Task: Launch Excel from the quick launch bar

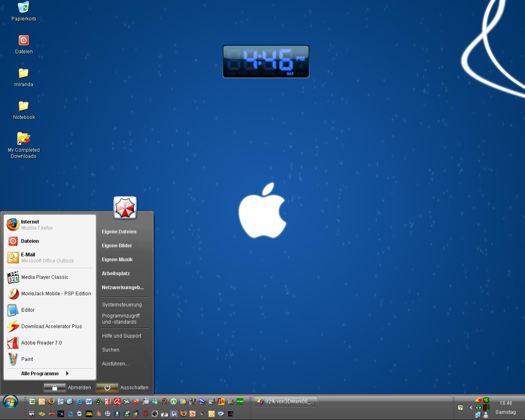Action: pyautogui.click(x=32, y=402)
